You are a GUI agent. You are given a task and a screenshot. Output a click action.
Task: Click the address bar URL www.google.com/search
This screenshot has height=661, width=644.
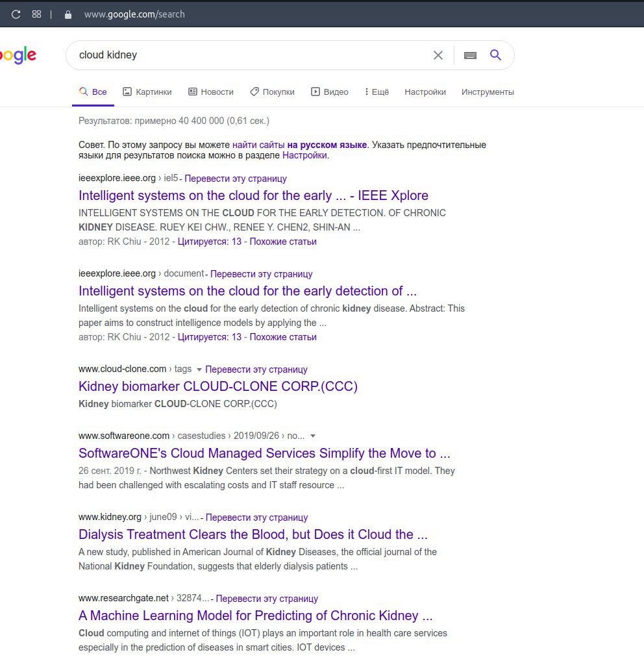click(x=134, y=14)
